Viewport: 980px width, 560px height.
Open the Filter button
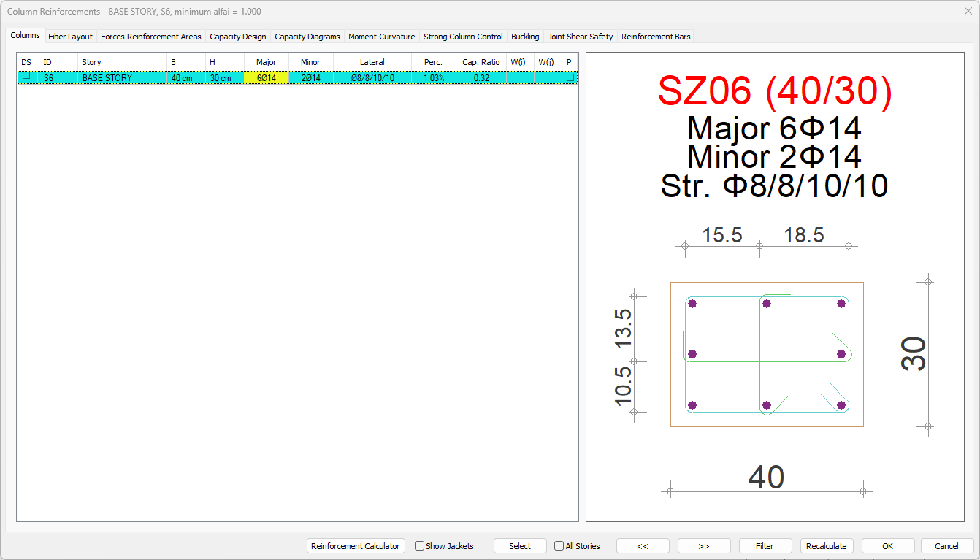click(765, 546)
